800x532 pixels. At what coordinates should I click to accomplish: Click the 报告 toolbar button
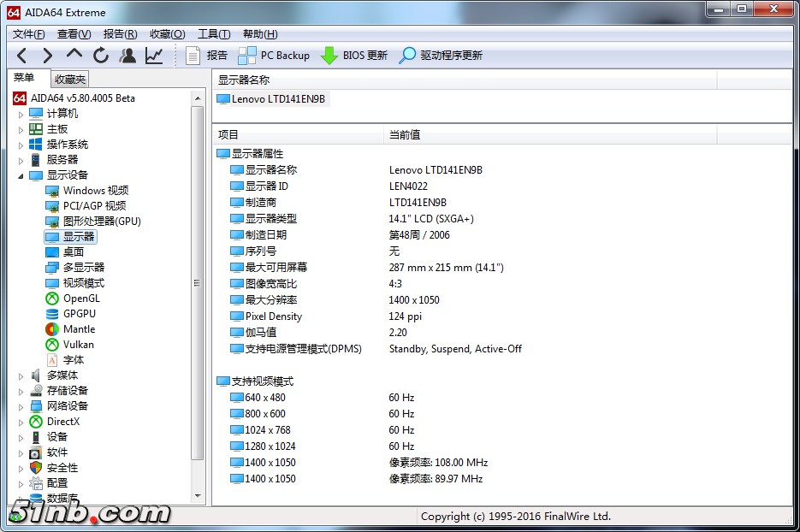[206, 56]
